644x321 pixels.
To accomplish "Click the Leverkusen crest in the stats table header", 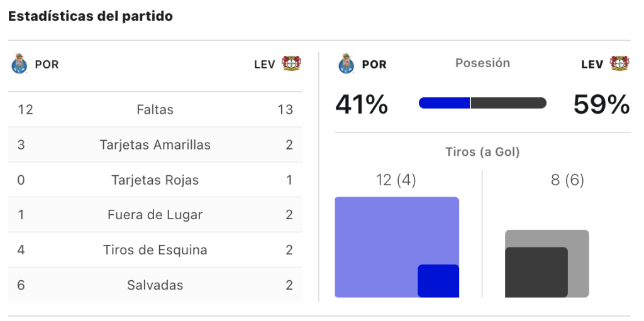I will click(291, 63).
